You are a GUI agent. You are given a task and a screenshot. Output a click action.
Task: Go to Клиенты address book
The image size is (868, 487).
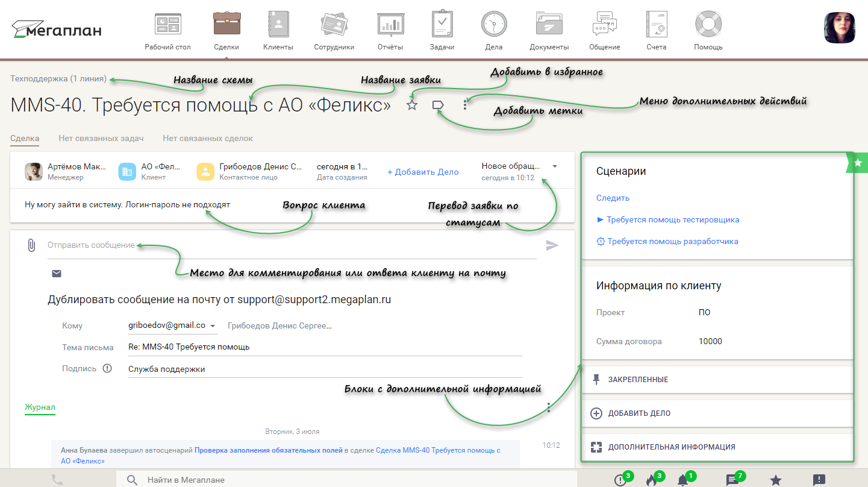coord(278,30)
